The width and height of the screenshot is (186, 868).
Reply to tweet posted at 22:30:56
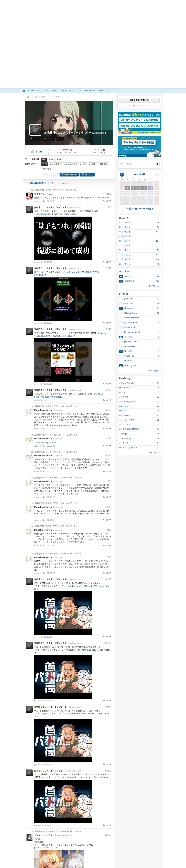(104, 262)
